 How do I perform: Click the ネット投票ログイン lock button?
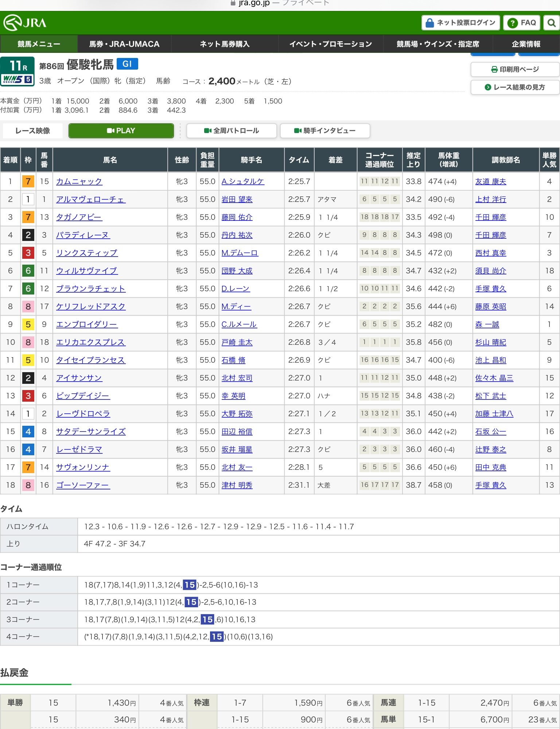coord(461,23)
